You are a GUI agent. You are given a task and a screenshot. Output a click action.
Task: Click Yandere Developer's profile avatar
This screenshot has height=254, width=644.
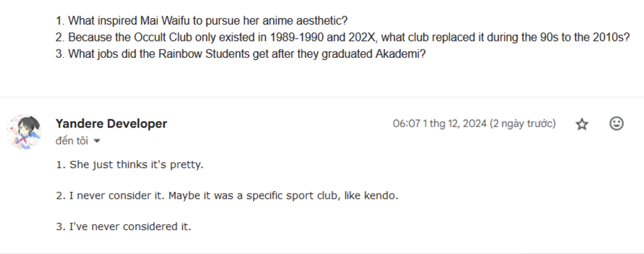point(25,132)
